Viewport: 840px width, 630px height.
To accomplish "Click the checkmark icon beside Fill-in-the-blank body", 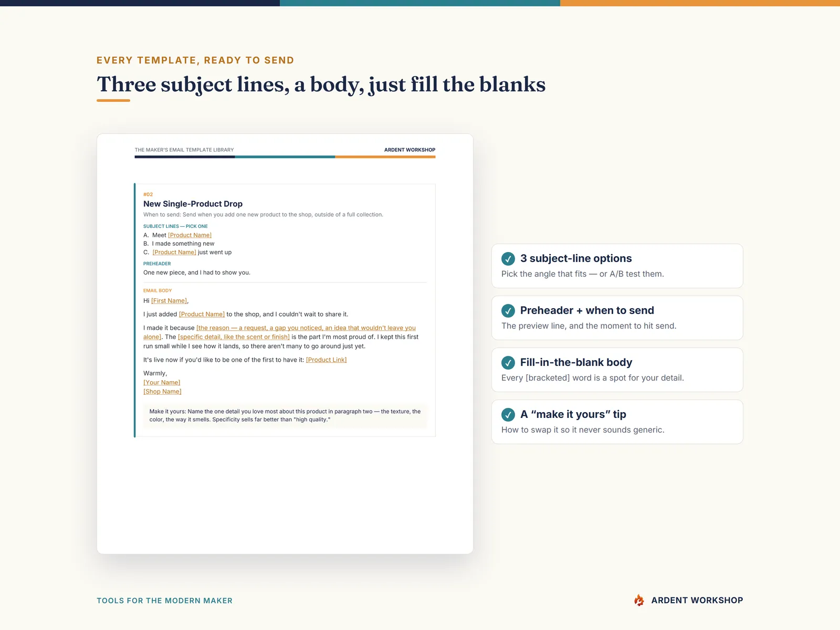I will 508,362.
